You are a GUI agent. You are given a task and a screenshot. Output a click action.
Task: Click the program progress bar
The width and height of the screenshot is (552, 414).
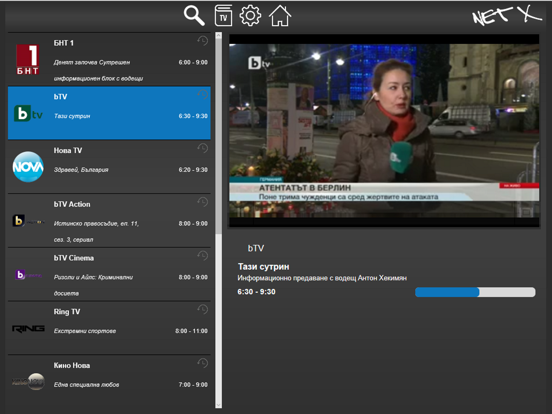click(475, 292)
